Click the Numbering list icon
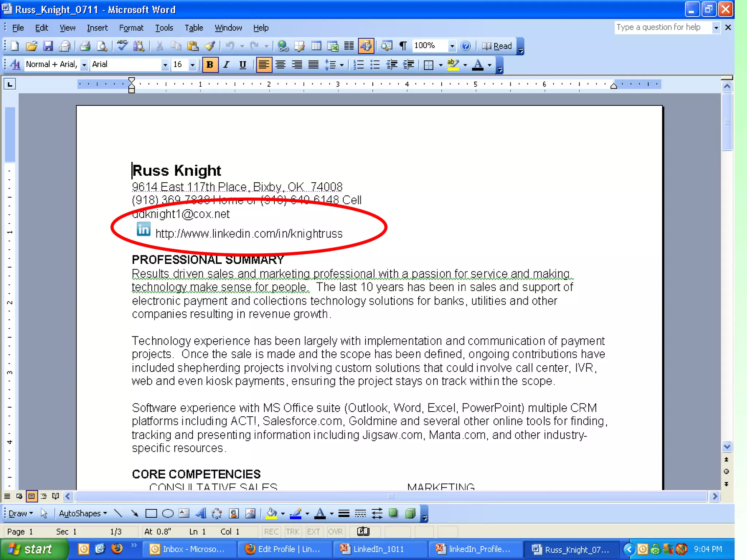Image resolution: width=747 pixels, height=560 pixels. 359,65
